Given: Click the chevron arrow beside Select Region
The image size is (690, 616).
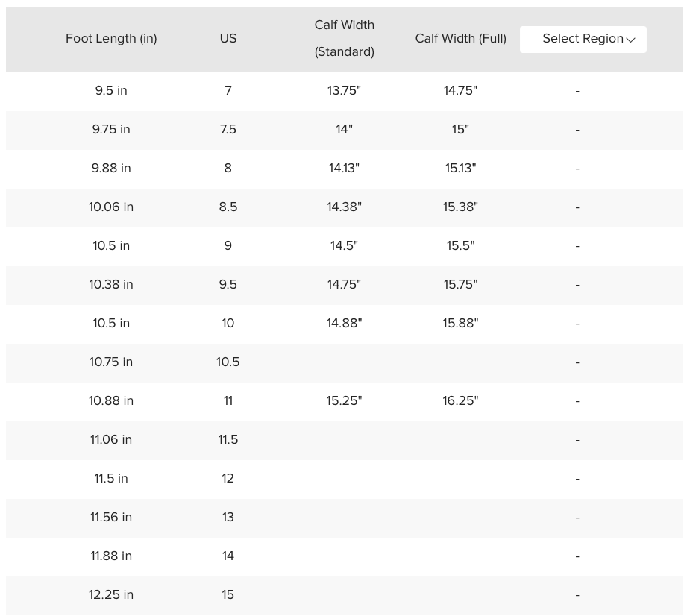Looking at the screenshot, I should 630,40.
